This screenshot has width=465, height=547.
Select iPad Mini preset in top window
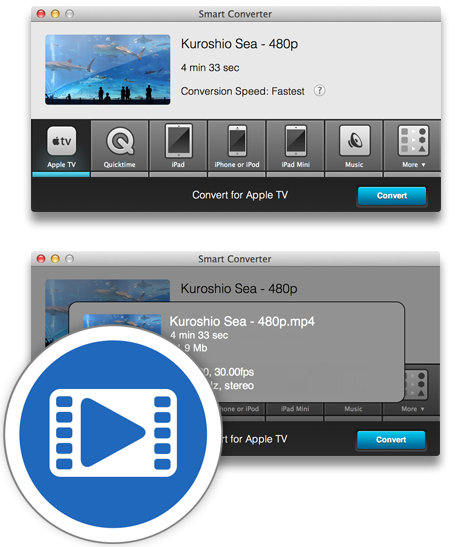(x=295, y=148)
